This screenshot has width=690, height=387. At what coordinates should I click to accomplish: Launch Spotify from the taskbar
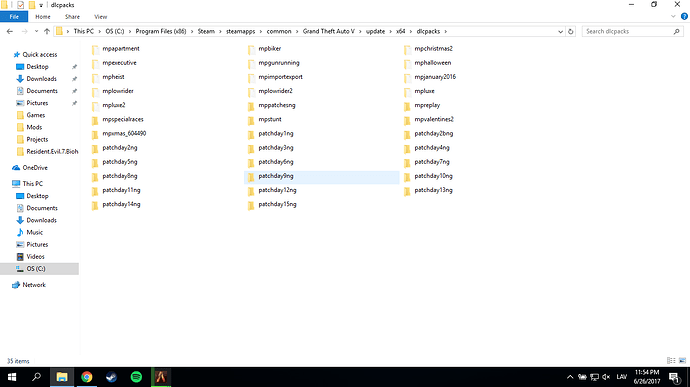coord(136,377)
